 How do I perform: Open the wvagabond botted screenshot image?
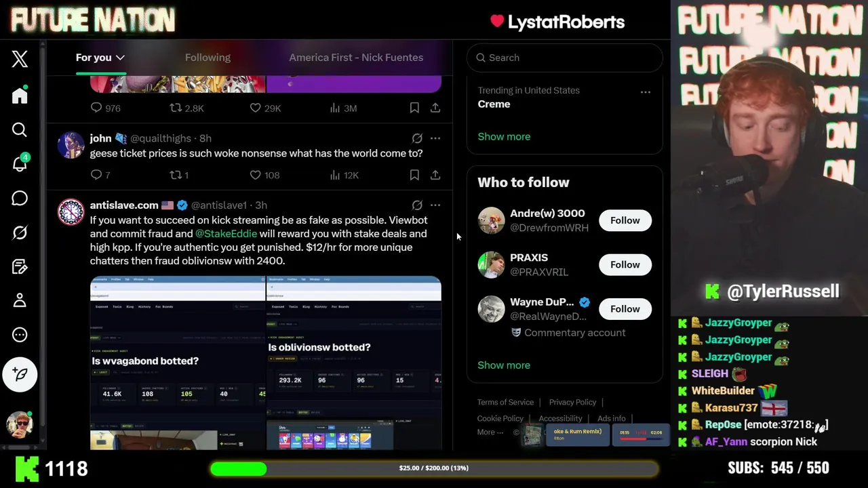coord(178,363)
